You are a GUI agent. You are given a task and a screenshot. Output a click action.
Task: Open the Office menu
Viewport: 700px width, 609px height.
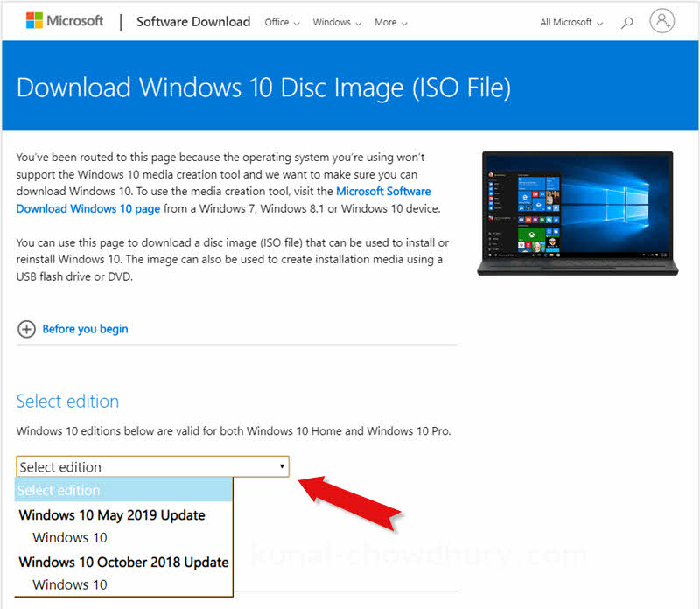point(282,23)
